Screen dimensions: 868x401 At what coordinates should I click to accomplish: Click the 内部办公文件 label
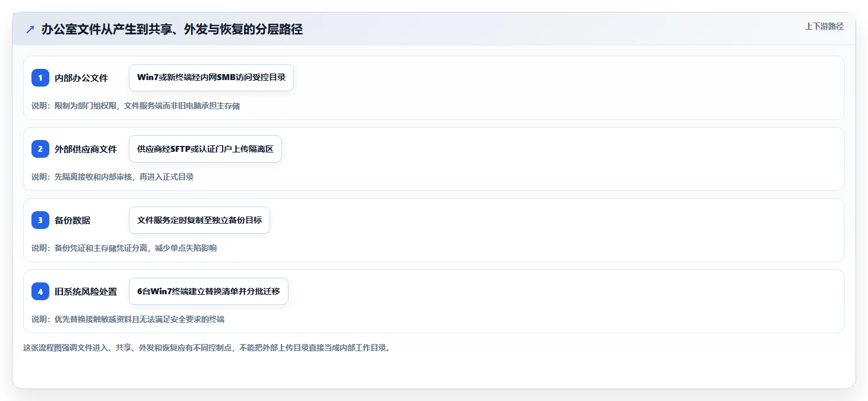(x=81, y=78)
